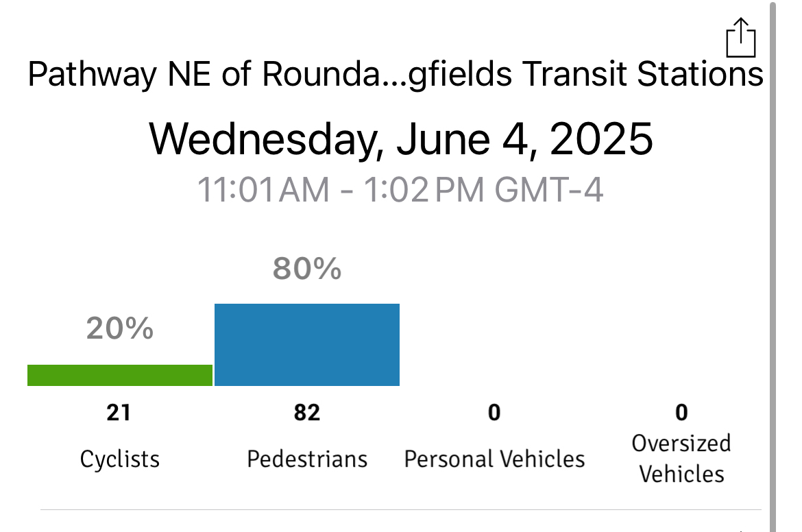This screenshot has width=802, height=532.
Task: Click the Oversized Vehicles count of 0
Action: point(681,413)
